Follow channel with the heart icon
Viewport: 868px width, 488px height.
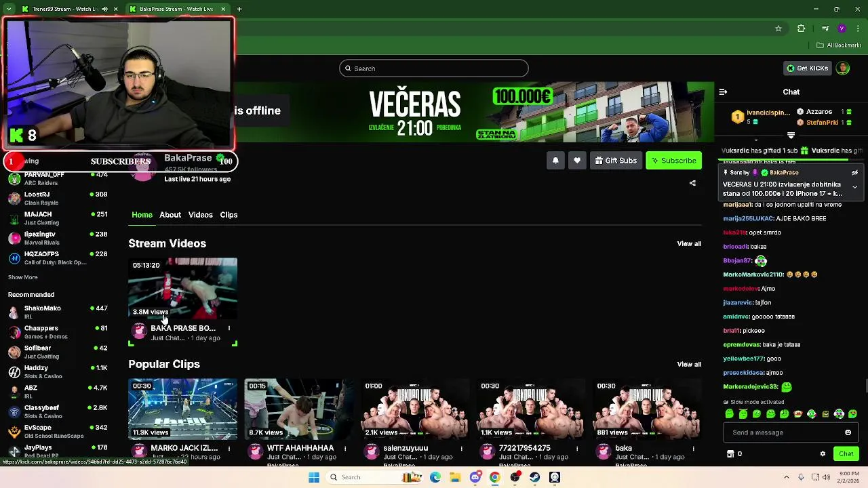click(x=577, y=161)
